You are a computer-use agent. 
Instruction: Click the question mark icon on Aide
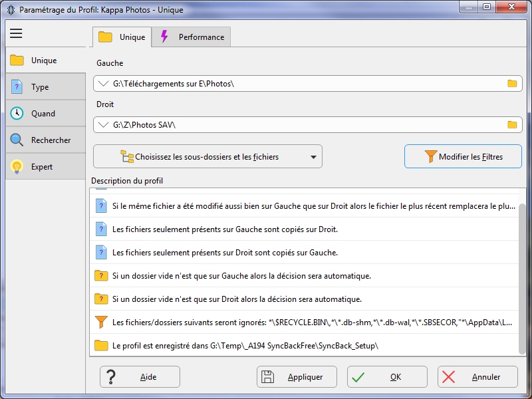(111, 376)
